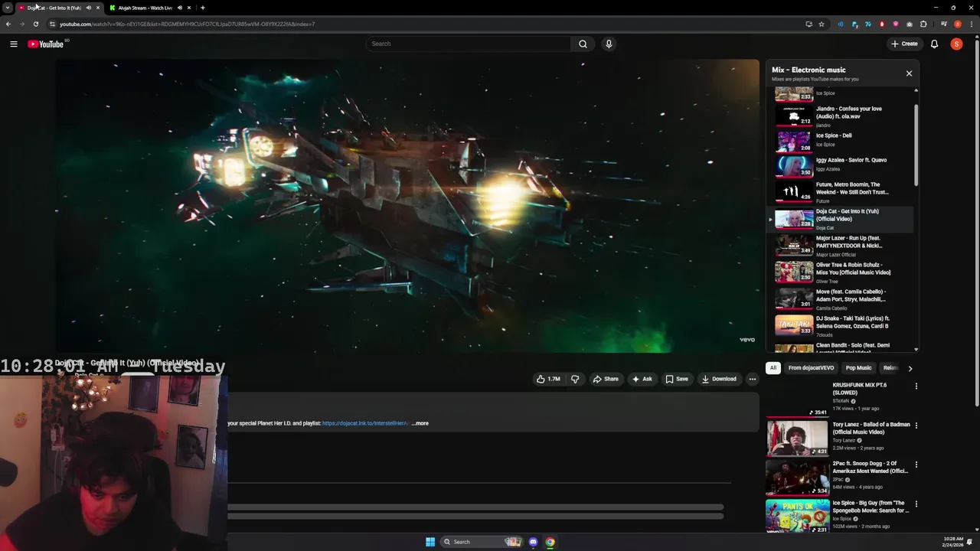Close the Alvjah Stream tab

[189, 8]
